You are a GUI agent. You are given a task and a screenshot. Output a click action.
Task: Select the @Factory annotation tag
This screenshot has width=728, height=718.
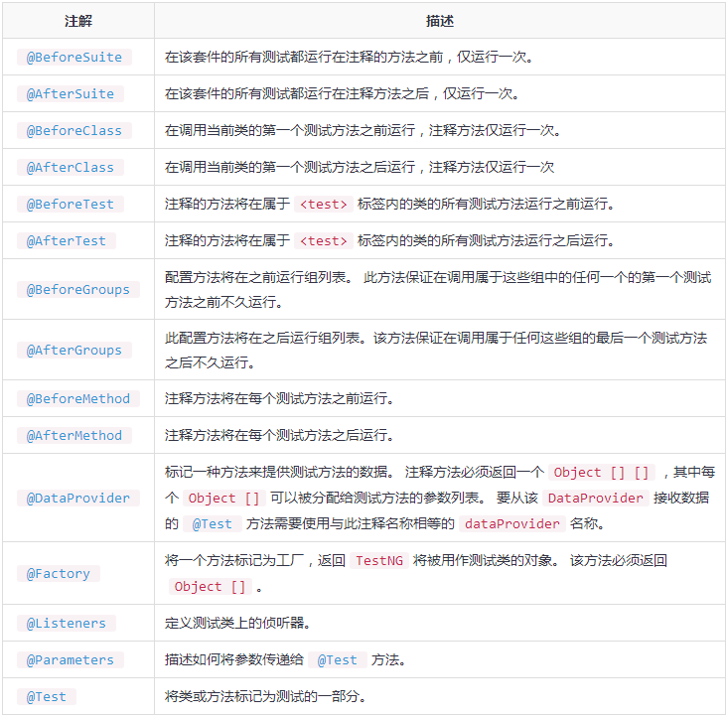(x=59, y=574)
